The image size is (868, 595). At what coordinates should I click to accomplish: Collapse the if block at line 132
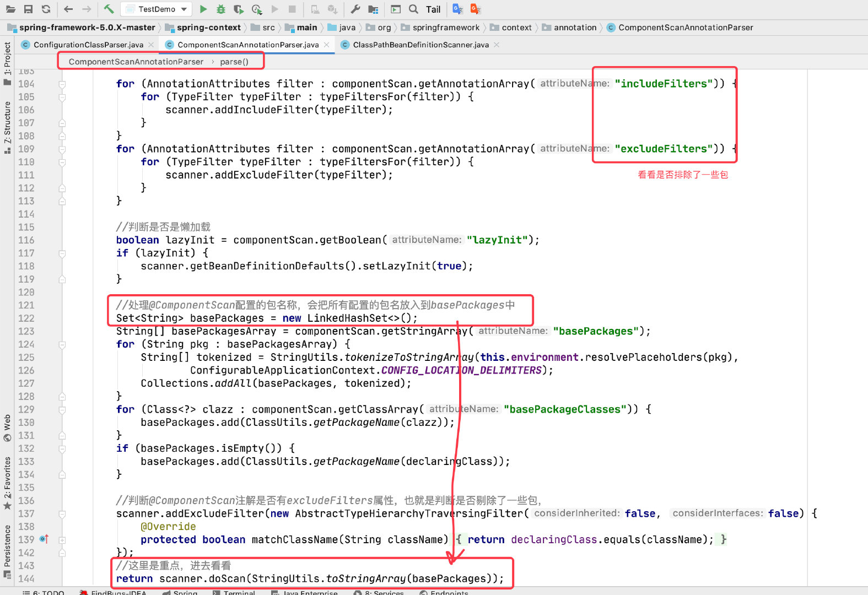pyautogui.click(x=62, y=449)
